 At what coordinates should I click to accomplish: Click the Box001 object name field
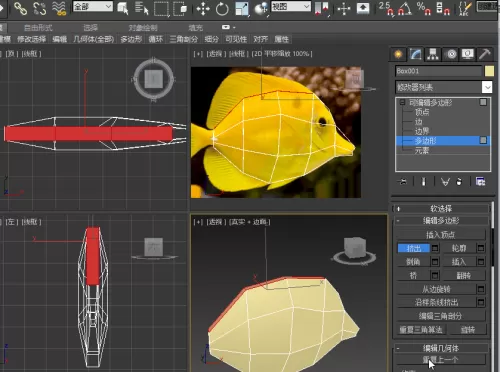439,71
